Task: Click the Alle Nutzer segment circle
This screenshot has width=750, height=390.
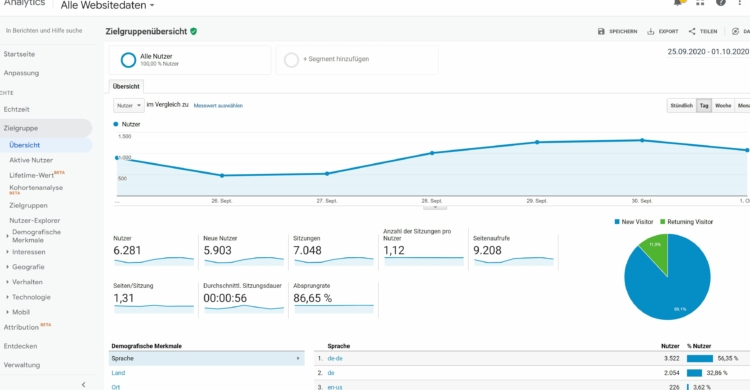Action: click(128, 60)
